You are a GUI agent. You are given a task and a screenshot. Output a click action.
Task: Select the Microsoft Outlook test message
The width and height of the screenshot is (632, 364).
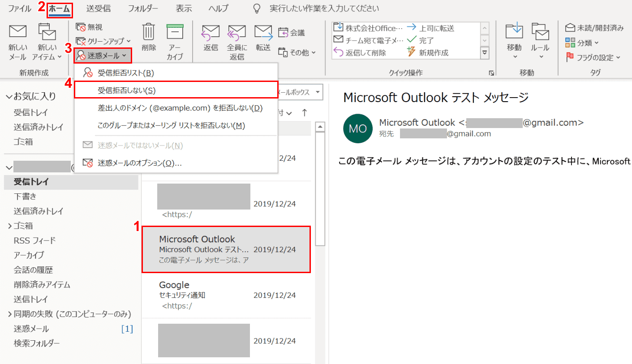226,249
